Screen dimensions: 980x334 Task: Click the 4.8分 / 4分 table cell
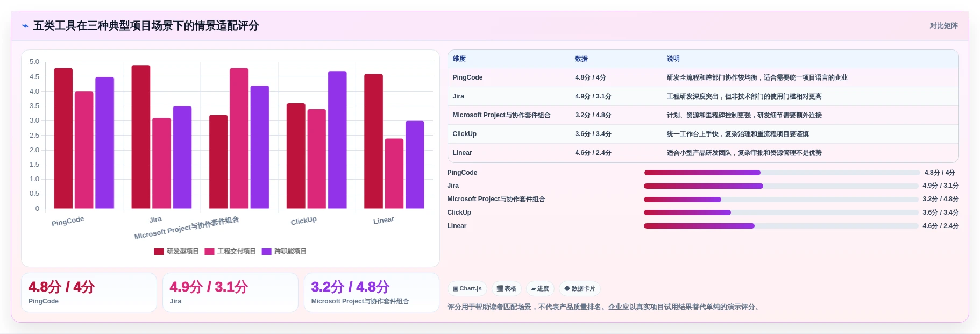pos(590,77)
